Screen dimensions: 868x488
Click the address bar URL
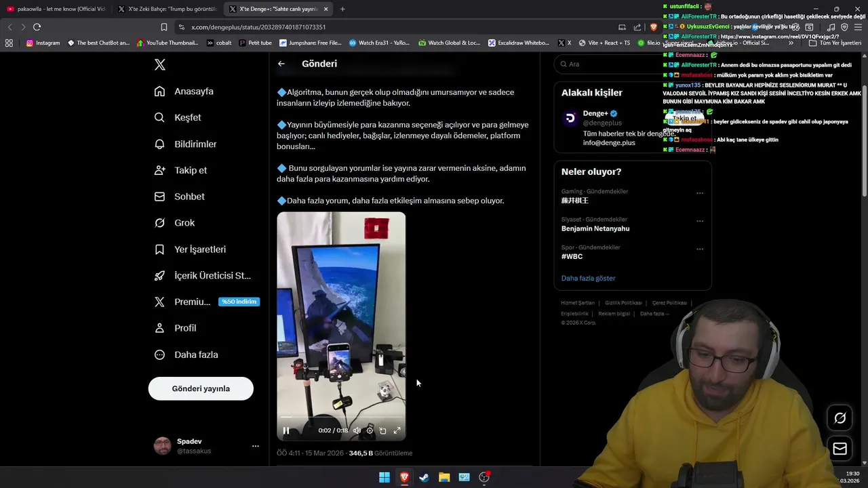258,27
